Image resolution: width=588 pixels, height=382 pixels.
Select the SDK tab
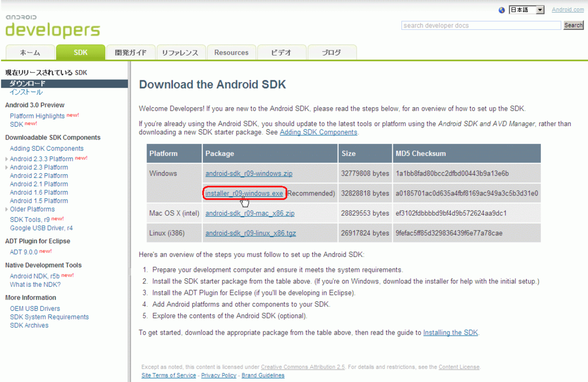(x=80, y=52)
